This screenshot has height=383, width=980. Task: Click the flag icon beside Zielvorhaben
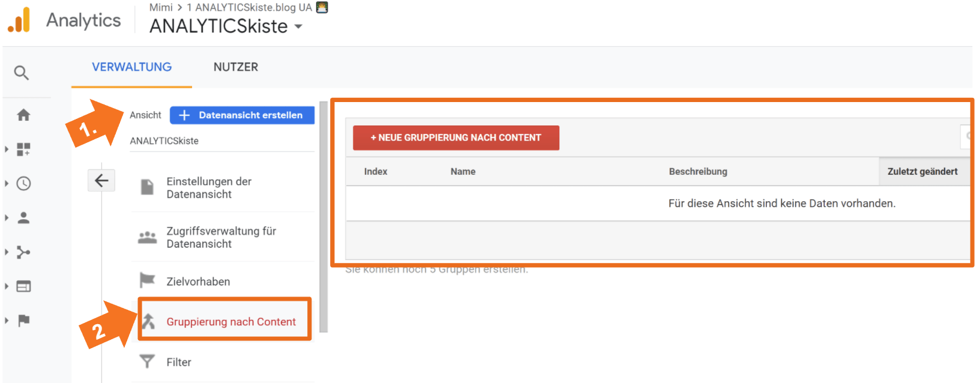point(147,280)
